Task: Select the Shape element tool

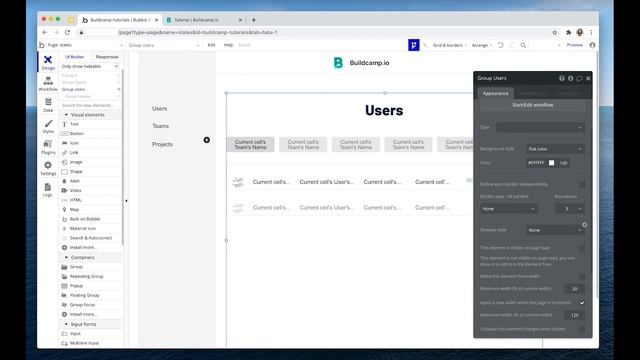Action: coord(76,171)
